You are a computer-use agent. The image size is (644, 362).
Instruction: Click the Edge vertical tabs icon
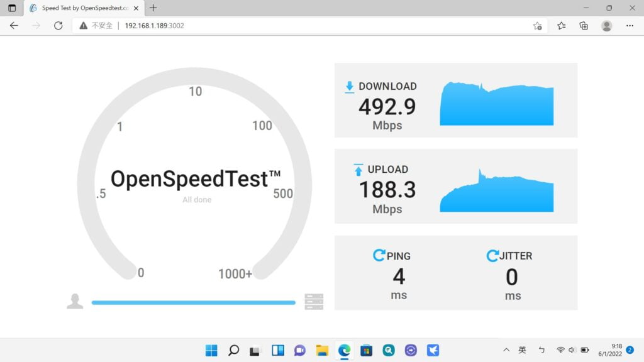tap(12, 8)
